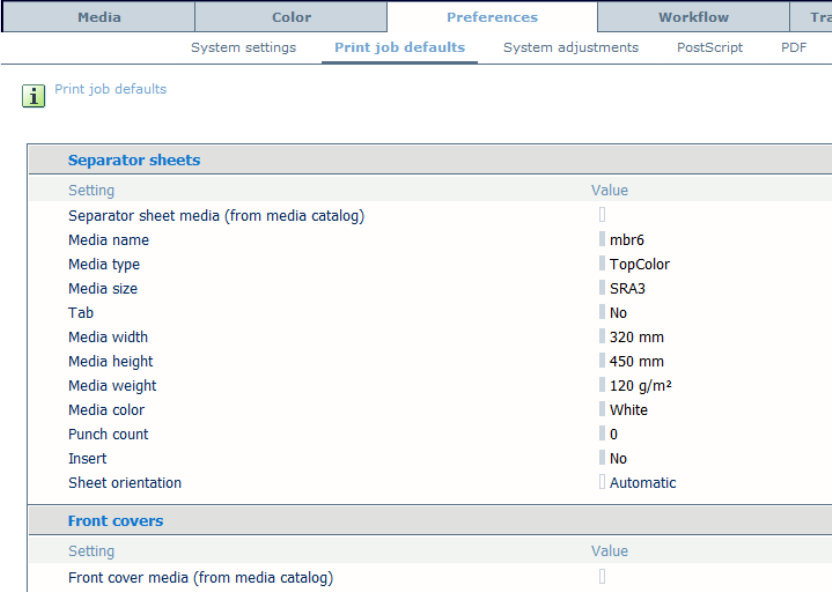Image resolution: width=832 pixels, height=592 pixels.
Task: Switch to the PostScript sub-tab
Action: pyautogui.click(x=709, y=47)
